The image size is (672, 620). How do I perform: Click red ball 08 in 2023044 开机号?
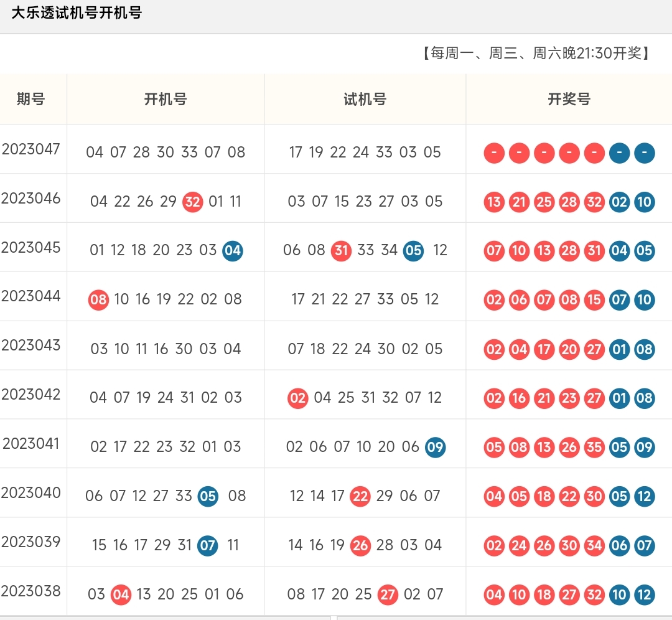[98, 299]
